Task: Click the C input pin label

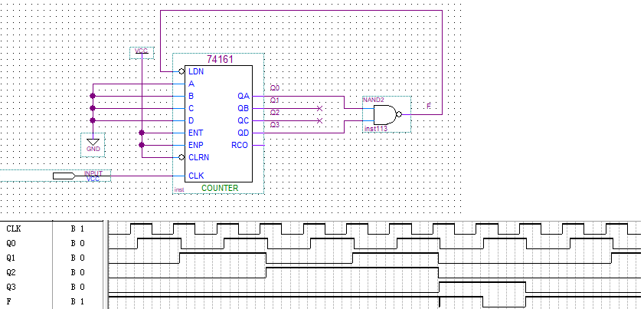Action: click(191, 108)
